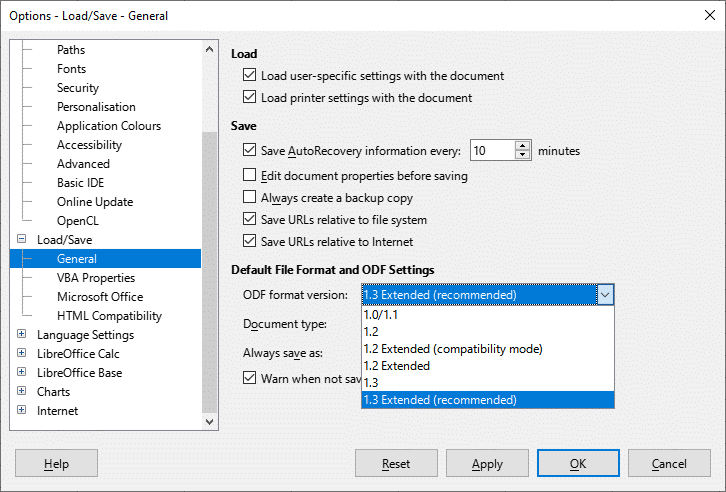Open Personalisation options
This screenshot has width=726, height=492.
click(96, 106)
